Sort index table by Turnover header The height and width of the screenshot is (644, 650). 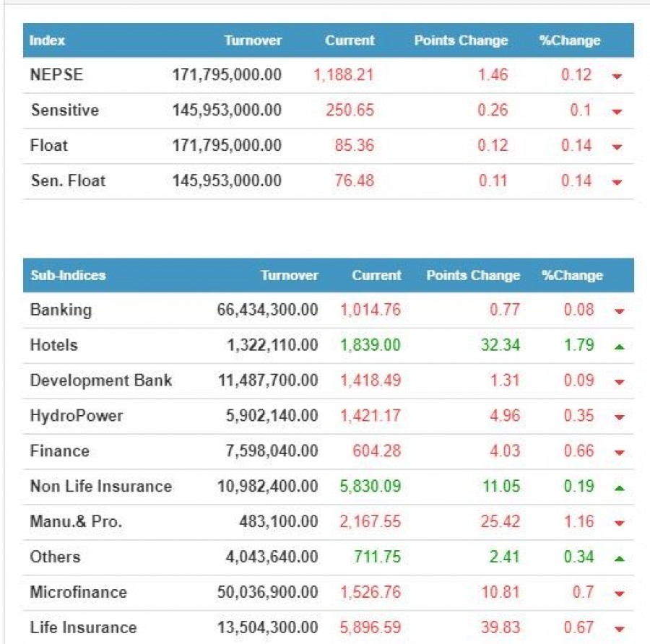[x=253, y=40]
